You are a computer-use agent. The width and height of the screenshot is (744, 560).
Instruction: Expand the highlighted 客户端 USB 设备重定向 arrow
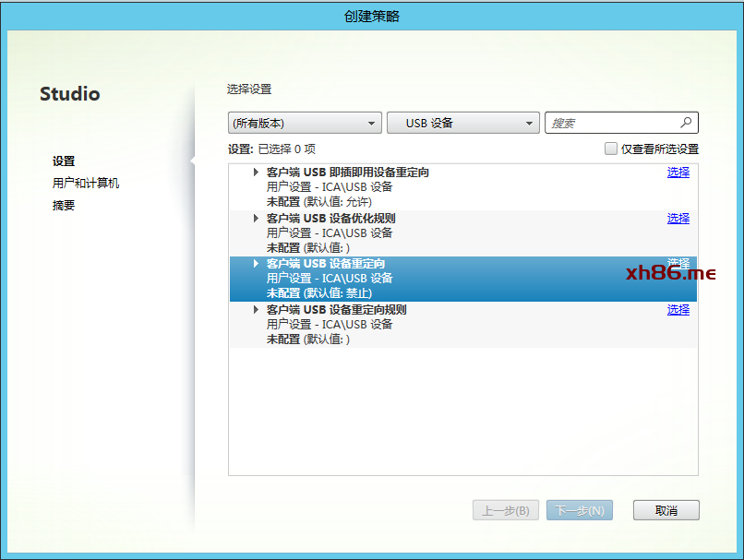click(x=256, y=264)
